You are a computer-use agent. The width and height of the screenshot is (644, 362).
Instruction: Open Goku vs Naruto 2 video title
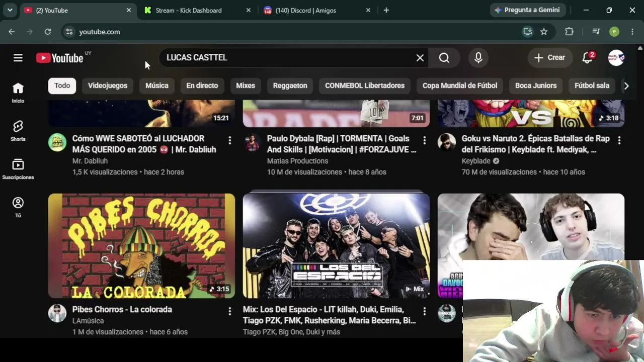pyautogui.click(x=536, y=144)
